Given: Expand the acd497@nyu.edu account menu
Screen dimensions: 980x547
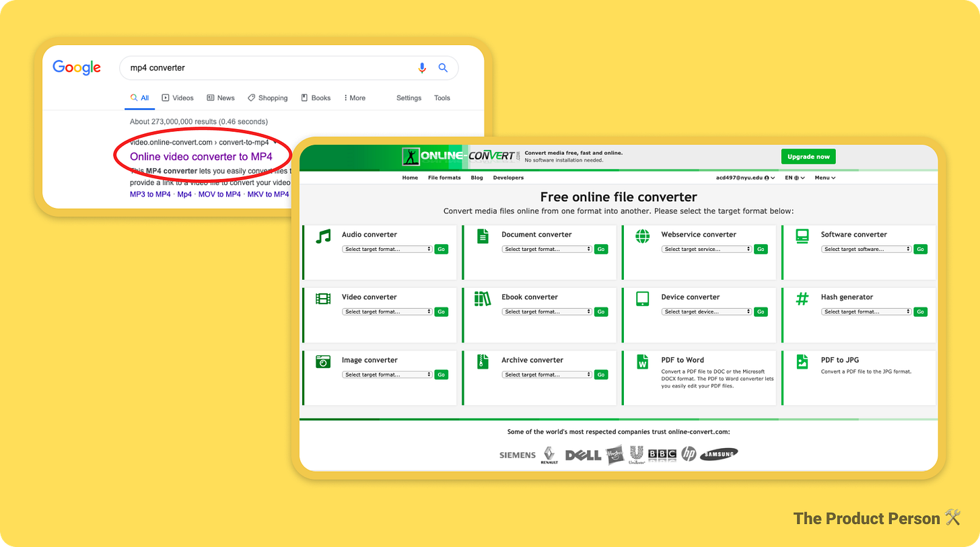Looking at the screenshot, I should click(745, 178).
